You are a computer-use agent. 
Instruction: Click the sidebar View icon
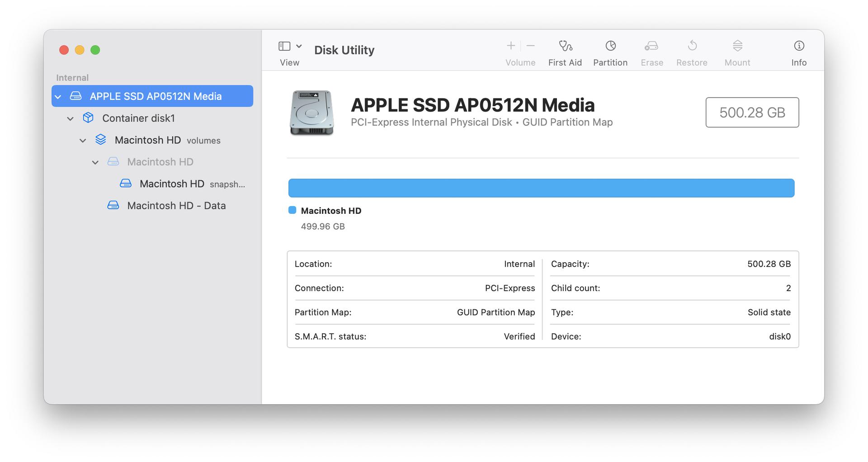coord(284,46)
